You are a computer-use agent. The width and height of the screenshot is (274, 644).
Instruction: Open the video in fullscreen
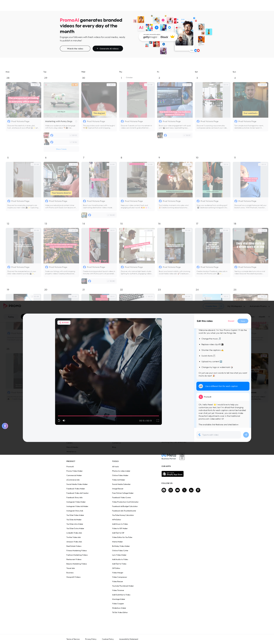(158, 421)
